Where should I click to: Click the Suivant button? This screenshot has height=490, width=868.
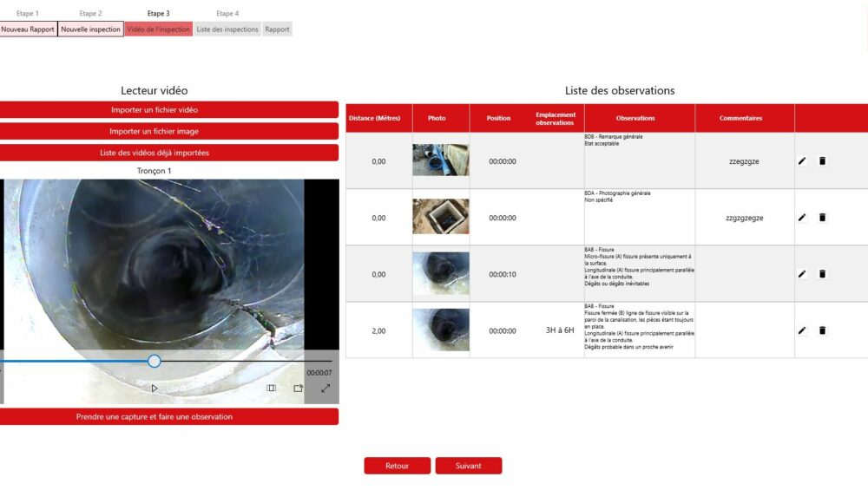coord(469,466)
